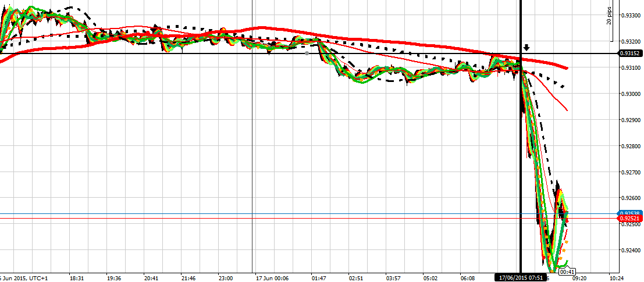Image resolution: width=644 pixels, height=282 pixels.
Task: Click the 18:31 time axis label
Action: coord(77,277)
